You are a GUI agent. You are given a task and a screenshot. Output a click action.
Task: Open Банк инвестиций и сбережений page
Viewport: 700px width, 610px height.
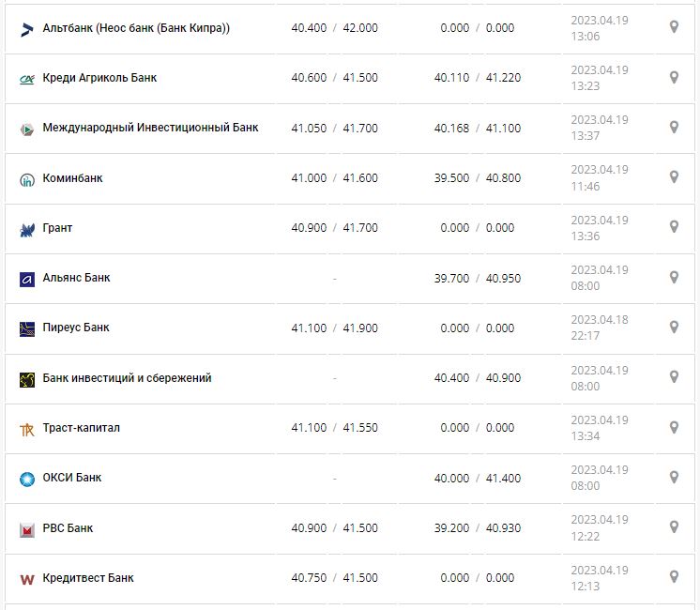point(127,378)
